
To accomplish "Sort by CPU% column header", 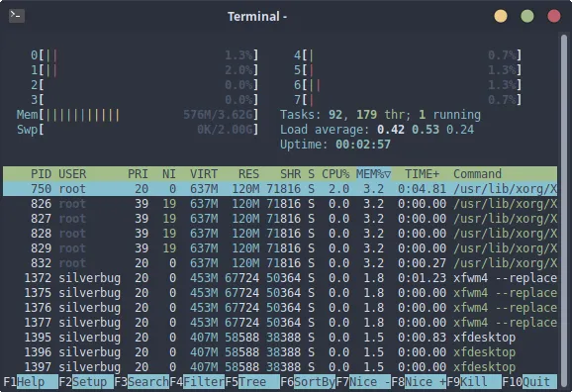I will [x=335, y=174].
